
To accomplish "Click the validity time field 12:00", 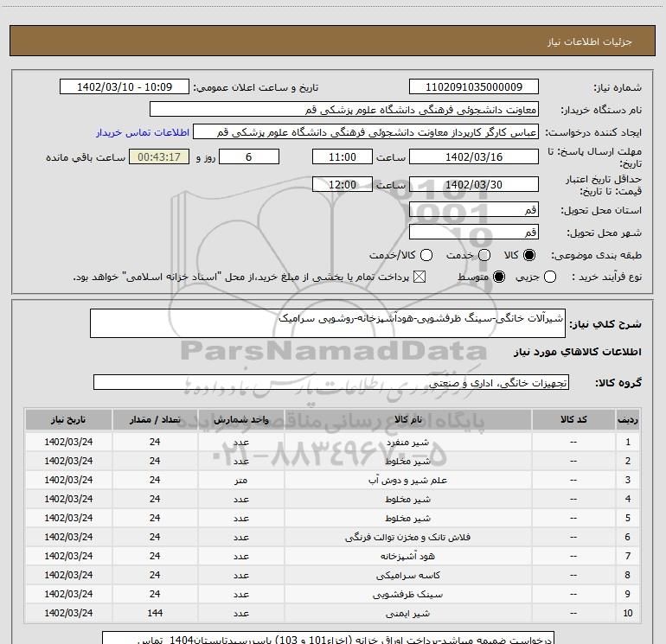I will click(343, 184).
